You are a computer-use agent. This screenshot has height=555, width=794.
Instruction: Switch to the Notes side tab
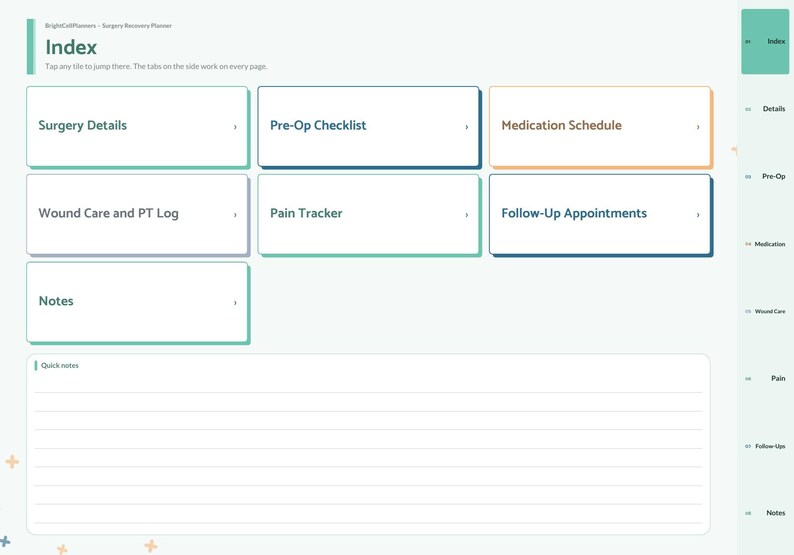765,513
